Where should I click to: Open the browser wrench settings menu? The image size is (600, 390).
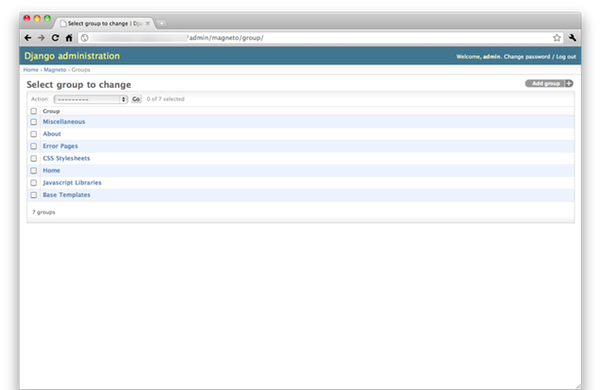[x=572, y=38]
